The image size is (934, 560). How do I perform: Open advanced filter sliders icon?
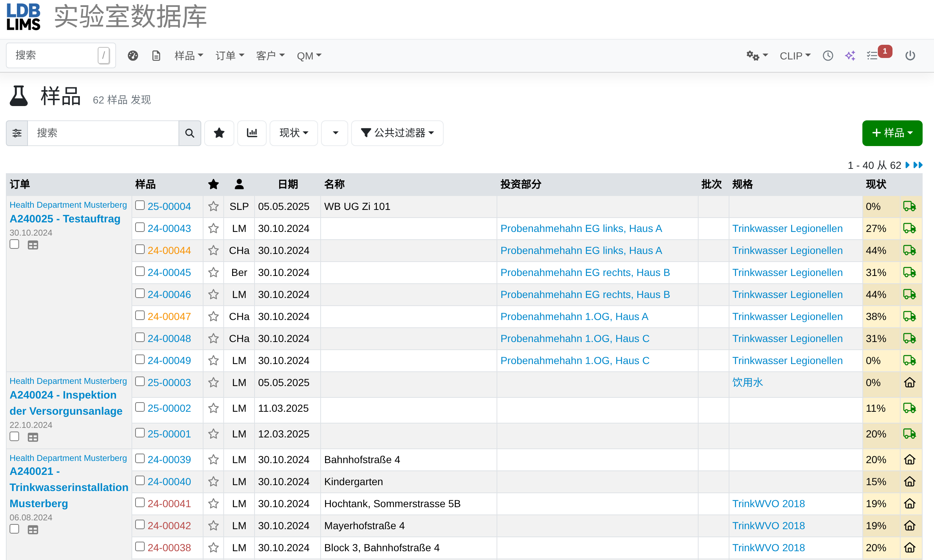coord(17,133)
